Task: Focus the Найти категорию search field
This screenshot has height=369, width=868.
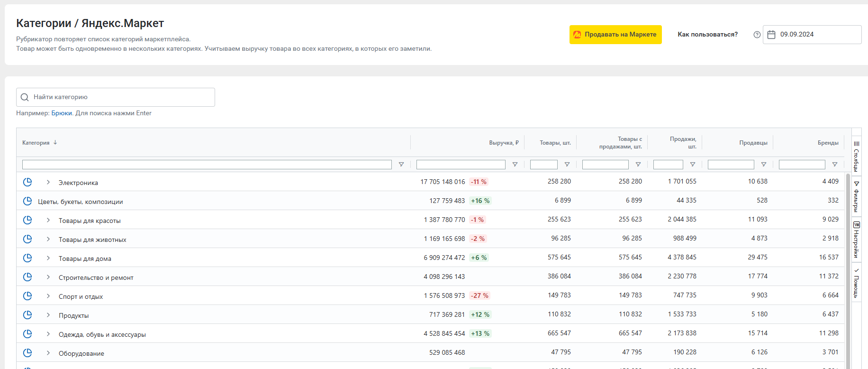Action: coord(116,97)
